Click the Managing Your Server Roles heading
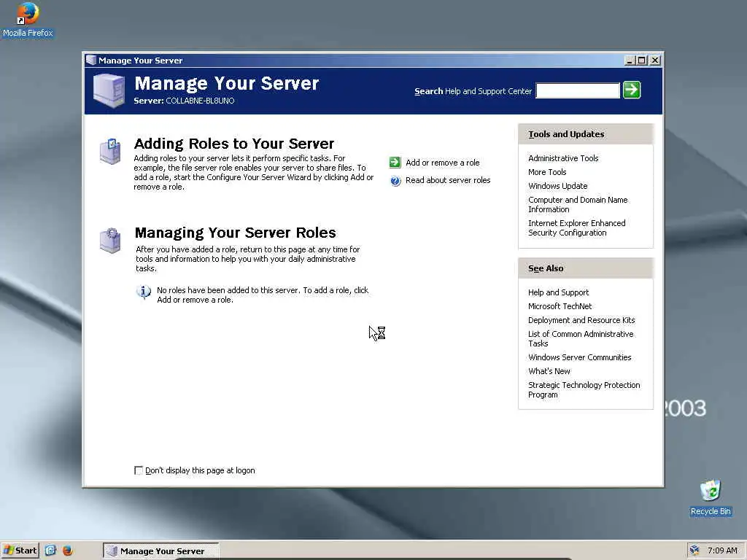This screenshot has height=560, width=747. (x=236, y=233)
